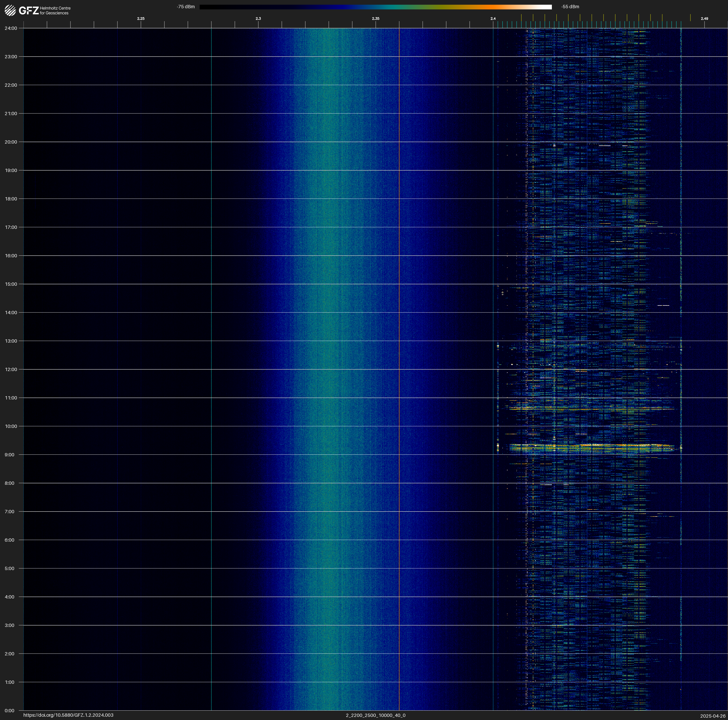Click the 12:00 time axis label
728x720 pixels.
point(11,369)
